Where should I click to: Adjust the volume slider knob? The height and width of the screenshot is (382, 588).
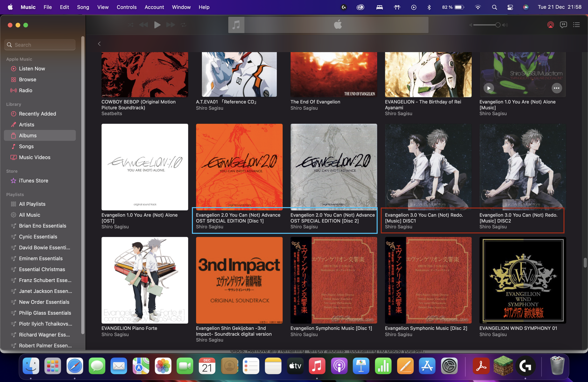point(498,25)
